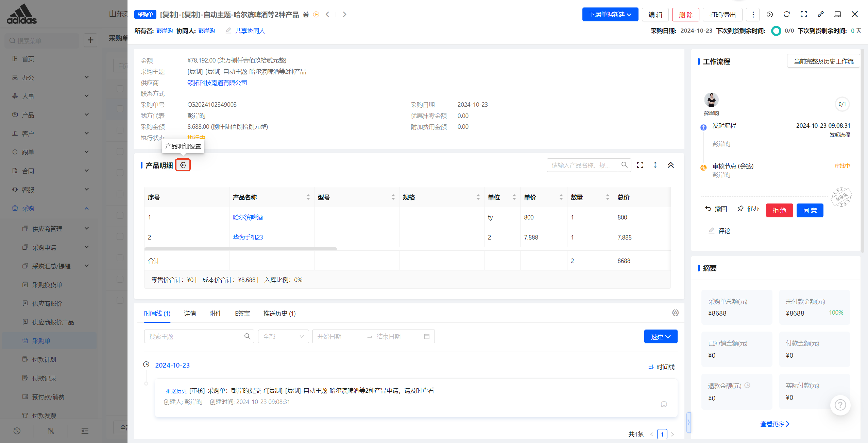Switch to the 详情 tab
868x443 pixels.
pyautogui.click(x=190, y=313)
